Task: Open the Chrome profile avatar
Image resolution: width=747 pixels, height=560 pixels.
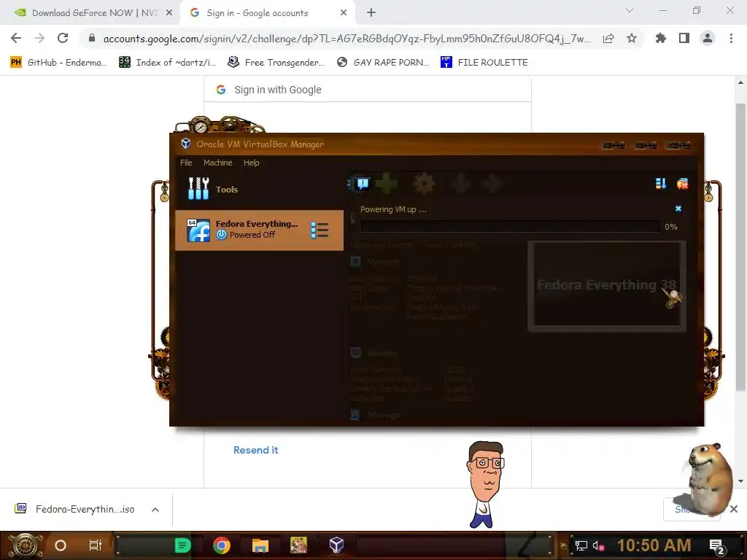Action: click(708, 38)
